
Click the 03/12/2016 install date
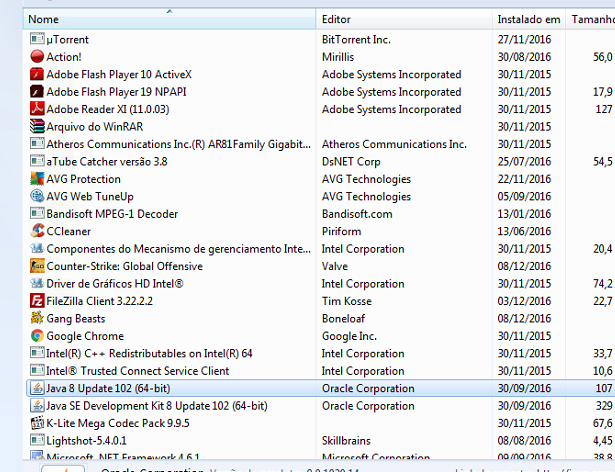tap(524, 301)
